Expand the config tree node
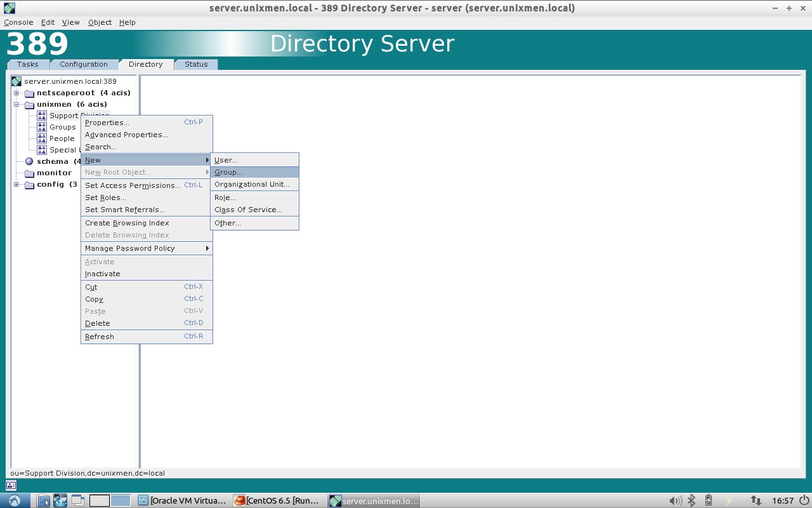Viewport: 812px width, 508px height. [x=16, y=185]
